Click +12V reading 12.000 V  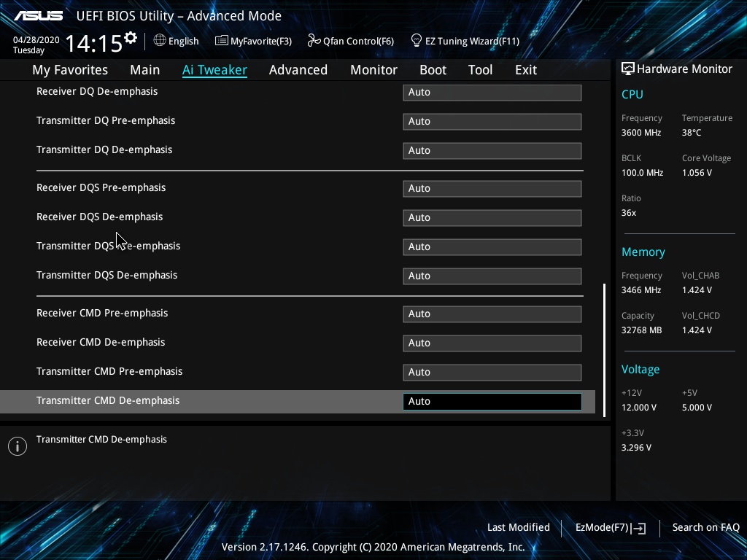(639, 408)
